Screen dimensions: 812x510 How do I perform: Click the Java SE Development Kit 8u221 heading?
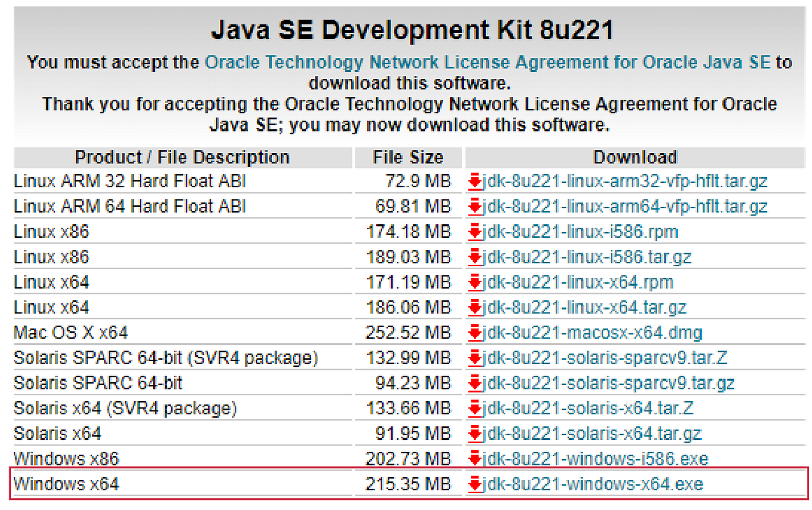pyautogui.click(x=412, y=30)
